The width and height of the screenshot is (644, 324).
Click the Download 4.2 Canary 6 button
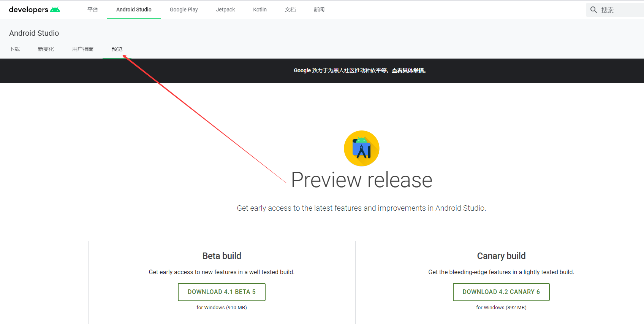pos(501,292)
